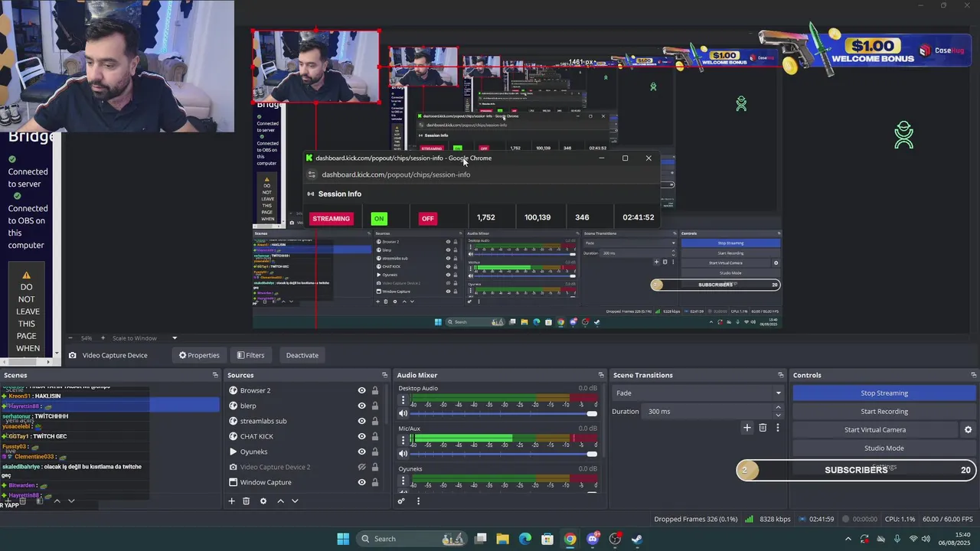Screen dimensions: 980x551
Task: Show hidden system tray icons chevron
Action: tap(847, 539)
